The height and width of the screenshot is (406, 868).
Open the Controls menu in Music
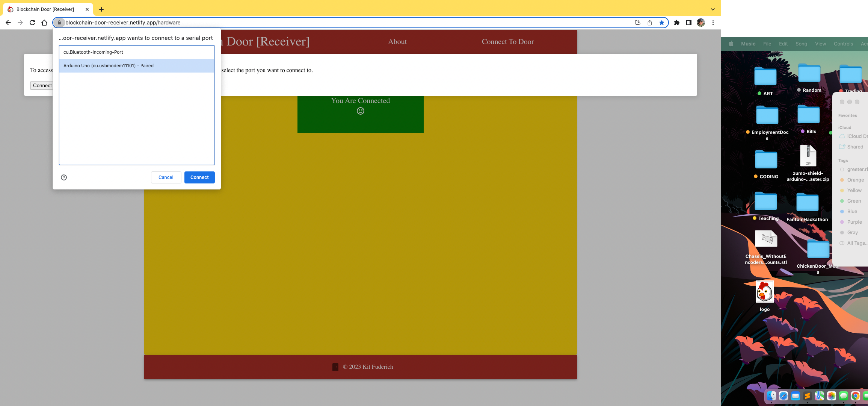[843, 44]
